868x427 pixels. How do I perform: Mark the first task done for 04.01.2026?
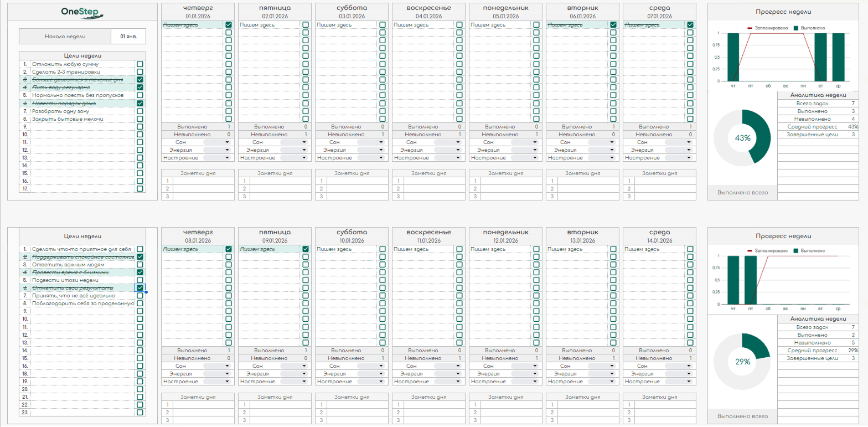[x=459, y=25]
